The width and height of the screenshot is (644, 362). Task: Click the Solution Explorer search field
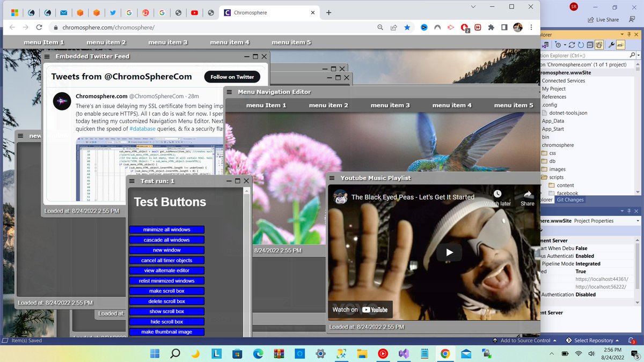pyautogui.click(x=584, y=55)
